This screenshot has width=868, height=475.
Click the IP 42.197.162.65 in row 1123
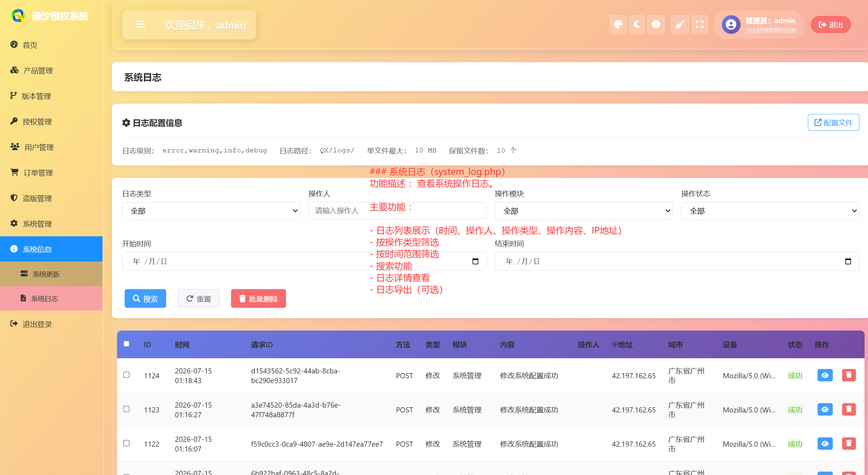coord(633,410)
